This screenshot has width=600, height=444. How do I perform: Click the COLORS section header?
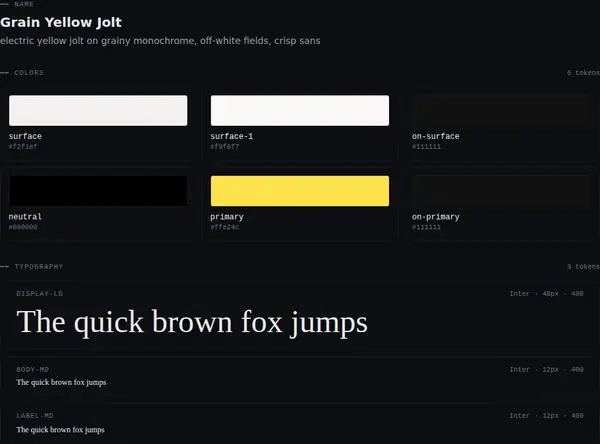point(29,73)
